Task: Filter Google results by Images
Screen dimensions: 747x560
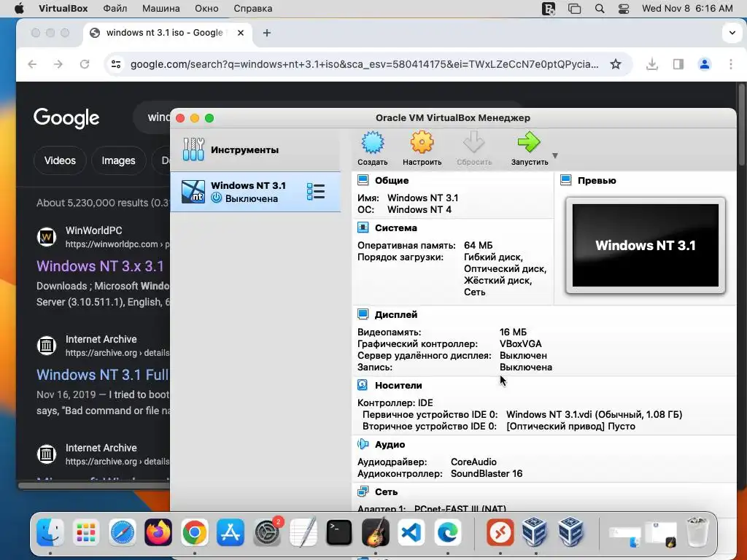Action: [x=118, y=160]
